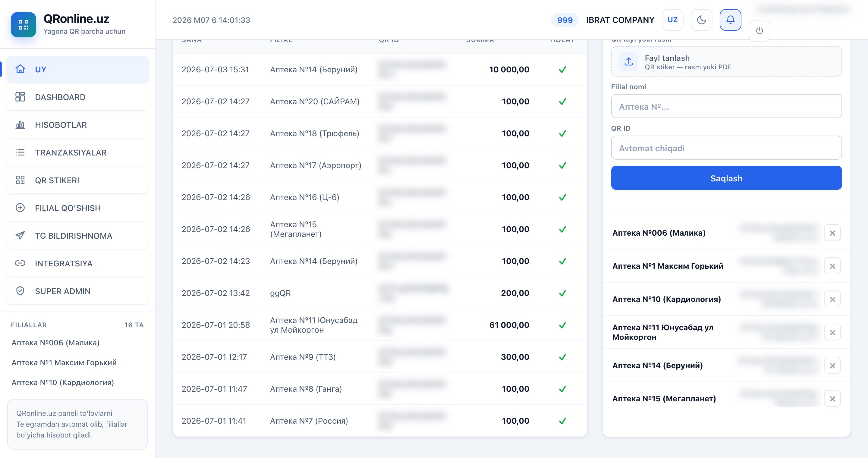The width and height of the screenshot is (868, 458).
Task: Open Integratsiya link icon
Action: click(x=20, y=263)
